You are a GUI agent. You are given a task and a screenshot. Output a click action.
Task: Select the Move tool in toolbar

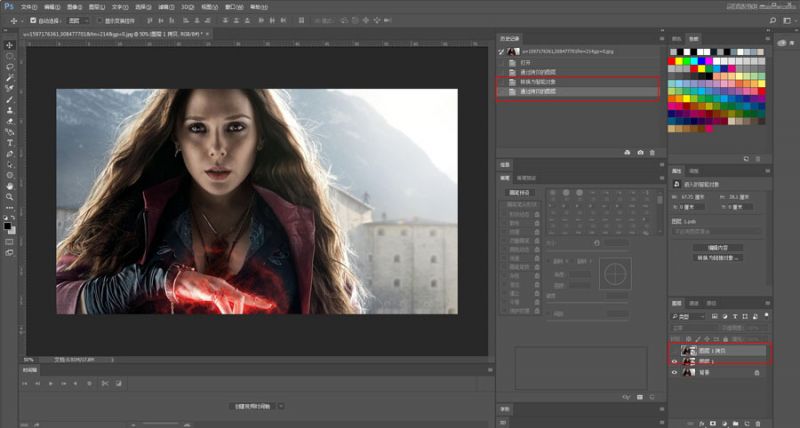pos(10,45)
